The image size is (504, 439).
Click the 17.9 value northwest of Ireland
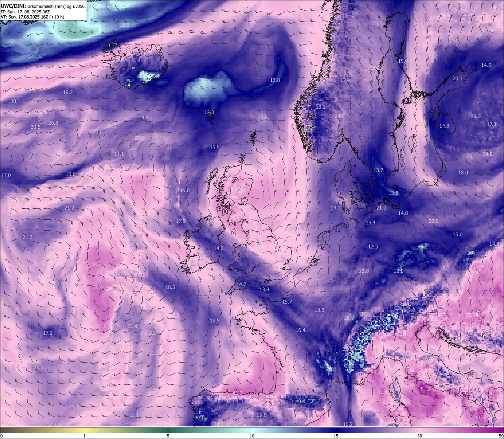click(x=181, y=221)
